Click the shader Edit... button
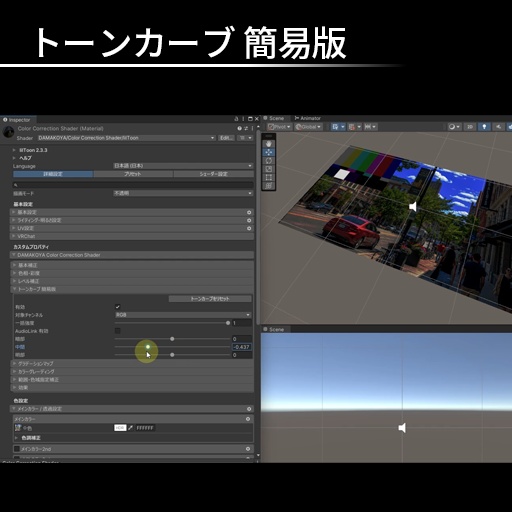Image resolution: width=512 pixels, height=512 pixels. click(226, 138)
